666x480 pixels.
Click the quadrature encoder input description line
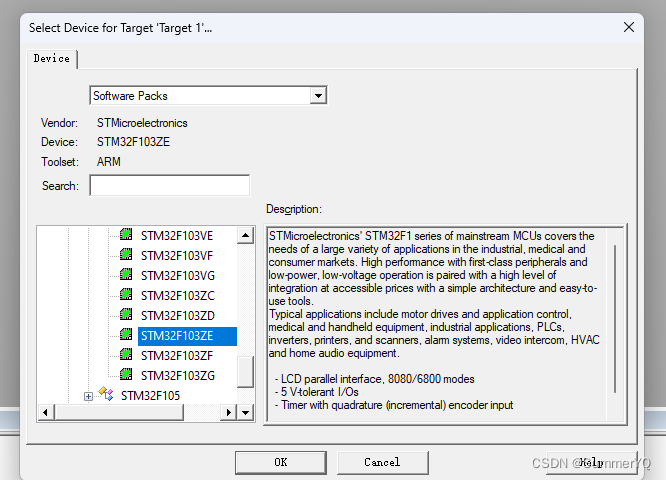[x=394, y=405]
